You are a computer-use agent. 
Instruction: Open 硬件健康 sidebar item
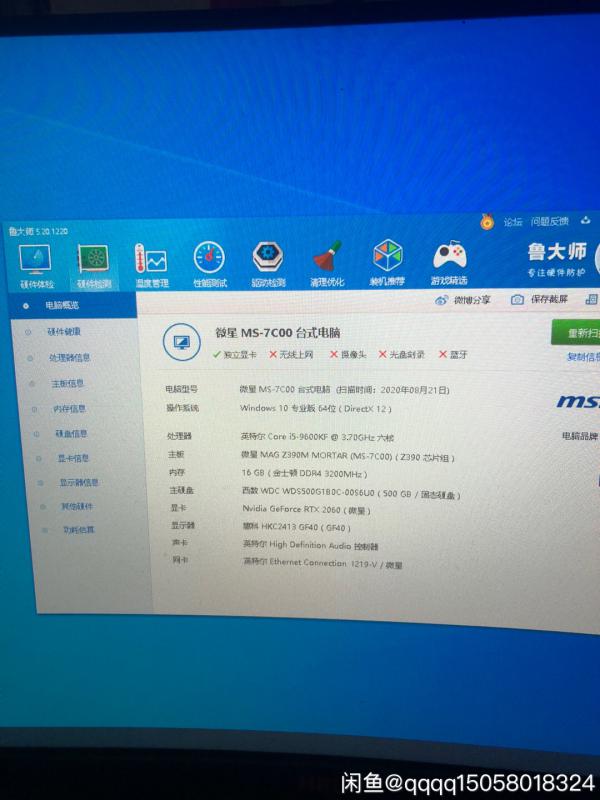pos(64,332)
